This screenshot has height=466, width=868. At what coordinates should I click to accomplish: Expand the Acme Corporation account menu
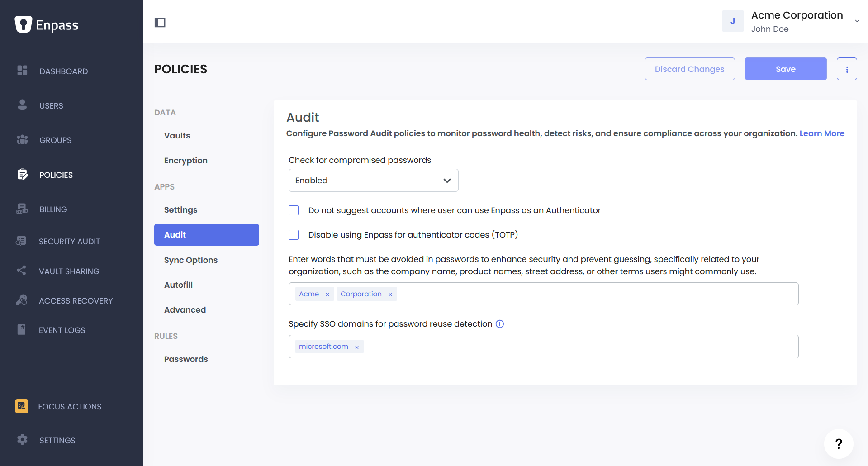pyautogui.click(x=857, y=21)
